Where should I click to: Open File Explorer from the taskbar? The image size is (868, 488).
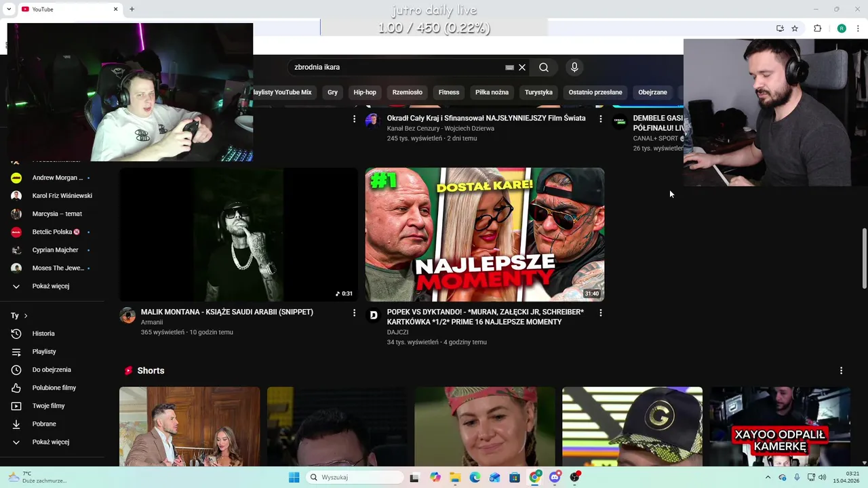[455, 477]
